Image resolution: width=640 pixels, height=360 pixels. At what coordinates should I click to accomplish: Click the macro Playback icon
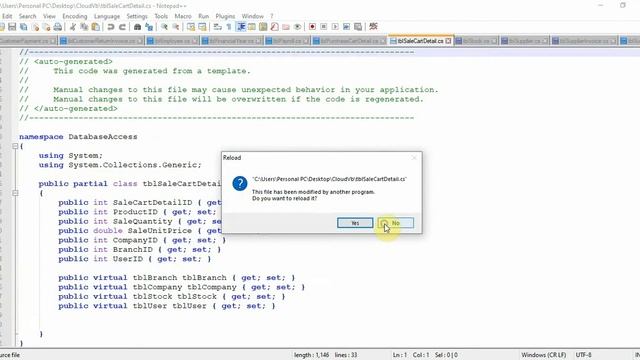point(335,27)
